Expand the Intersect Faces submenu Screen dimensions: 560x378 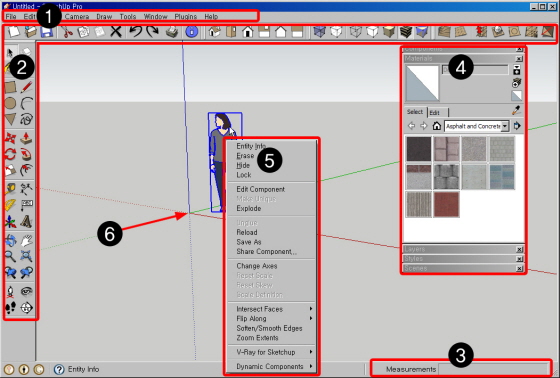[x=272, y=309]
